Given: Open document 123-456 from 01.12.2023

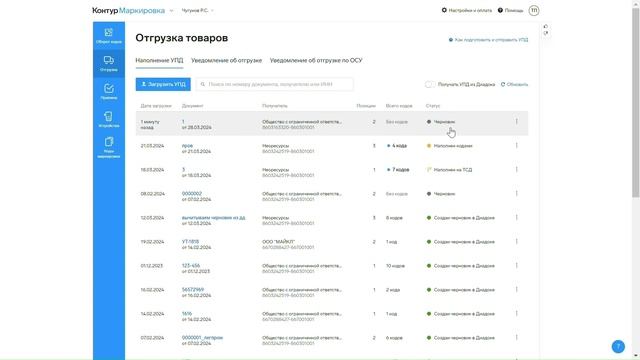Looking at the screenshot, I should click(x=191, y=266).
